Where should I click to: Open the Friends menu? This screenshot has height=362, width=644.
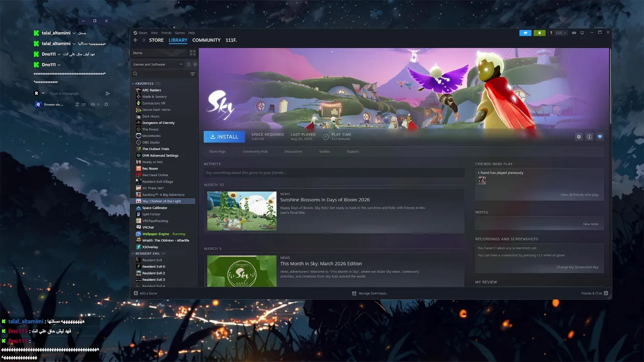166,33
